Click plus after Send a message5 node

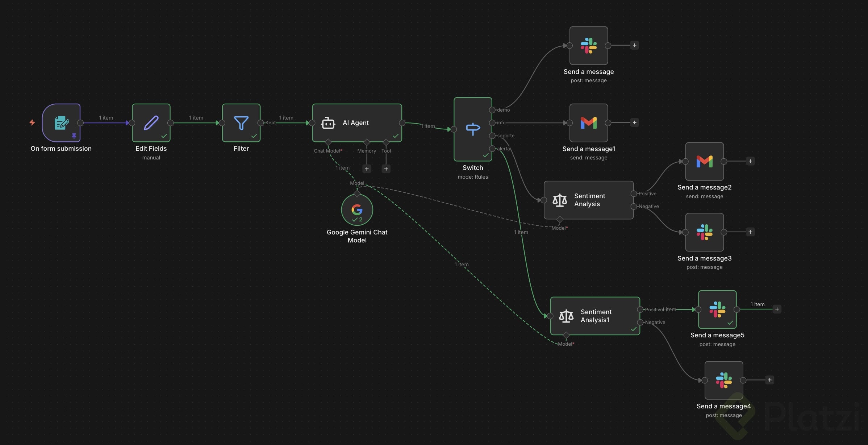coord(777,309)
